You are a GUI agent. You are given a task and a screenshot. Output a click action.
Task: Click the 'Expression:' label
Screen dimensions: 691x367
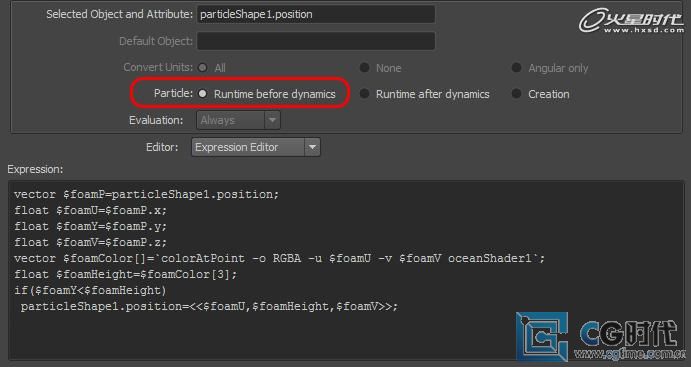35,169
